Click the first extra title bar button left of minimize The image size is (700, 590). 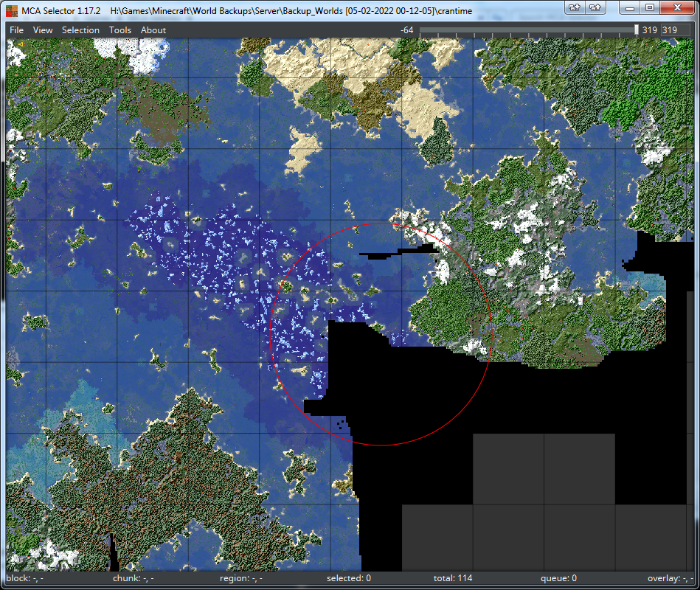575,7
